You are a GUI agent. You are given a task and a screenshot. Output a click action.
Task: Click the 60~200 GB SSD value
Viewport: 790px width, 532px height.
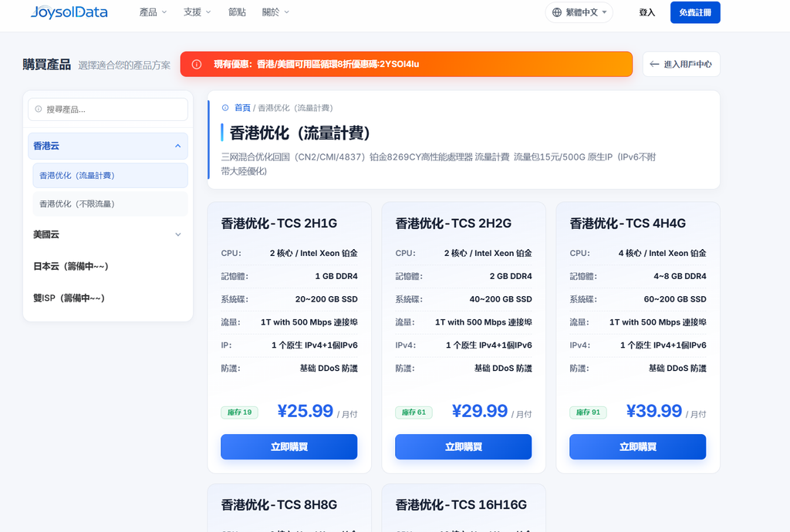(x=675, y=299)
